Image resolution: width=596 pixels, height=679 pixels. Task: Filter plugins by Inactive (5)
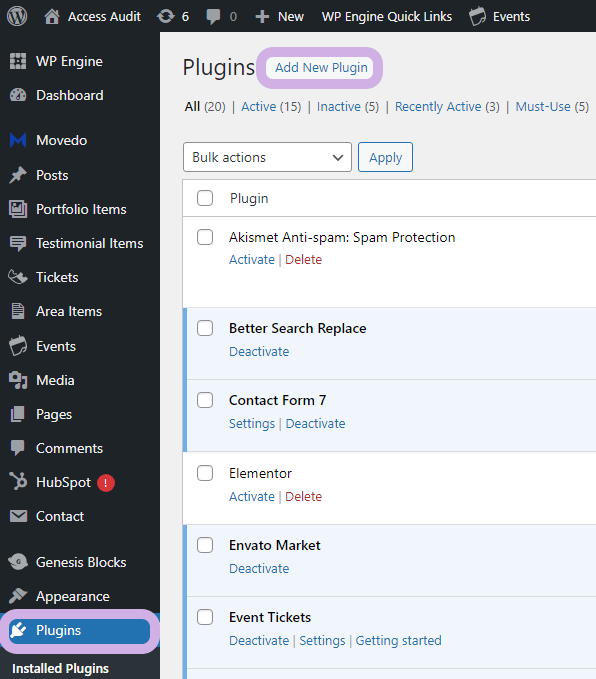coord(348,107)
